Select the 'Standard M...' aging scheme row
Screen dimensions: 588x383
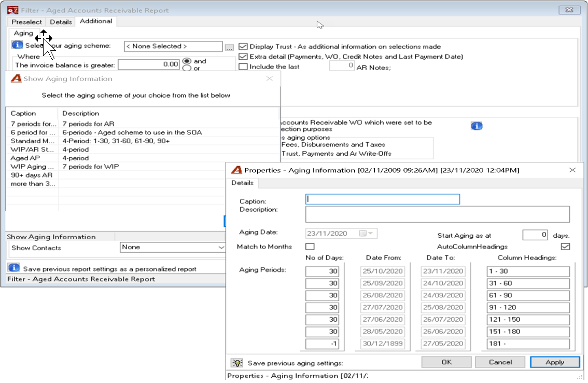[x=143, y=141]
